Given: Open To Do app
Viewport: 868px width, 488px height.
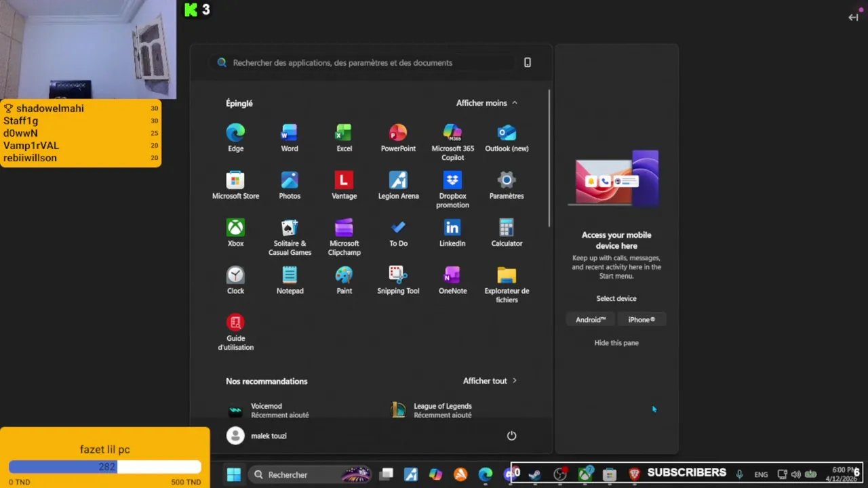Looking at the screenshot, I should pyautogui.click(x=398, y=233).
